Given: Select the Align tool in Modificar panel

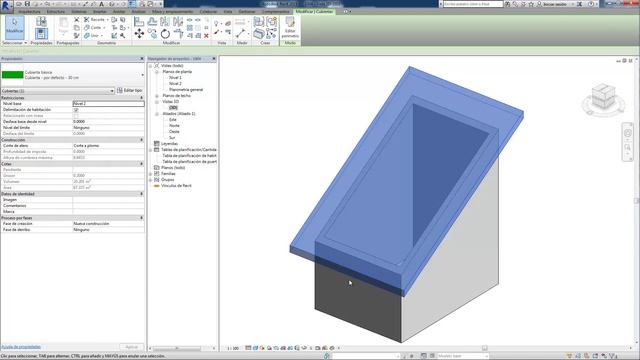Looking at the screenshot, I should [139, 22].
